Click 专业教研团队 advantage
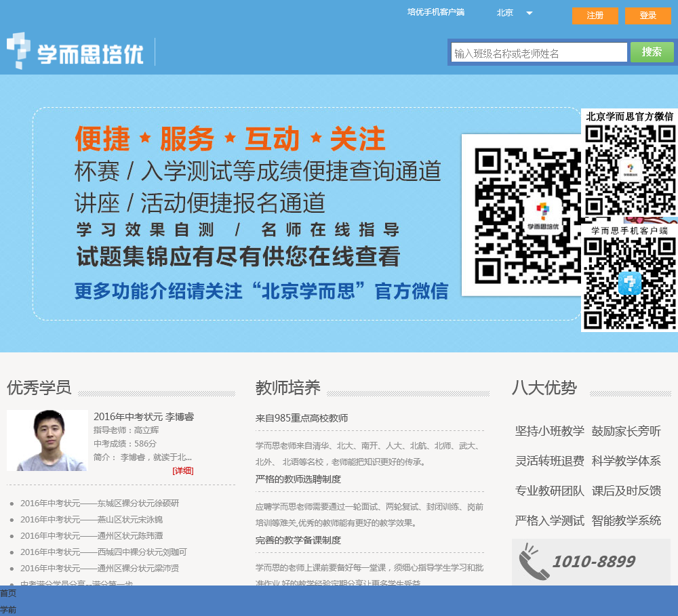The height and width of the screenshot is (616, 678). point(550,491)
